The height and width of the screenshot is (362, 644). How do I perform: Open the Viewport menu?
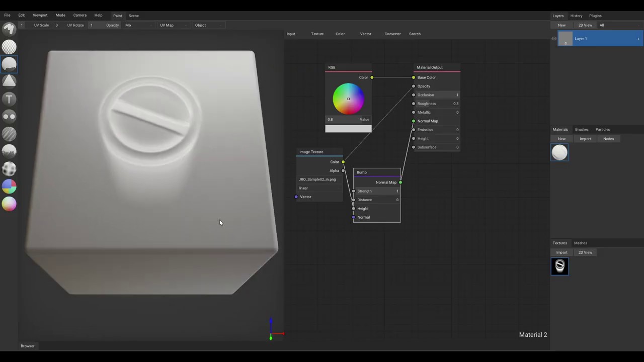click(40, 15)
